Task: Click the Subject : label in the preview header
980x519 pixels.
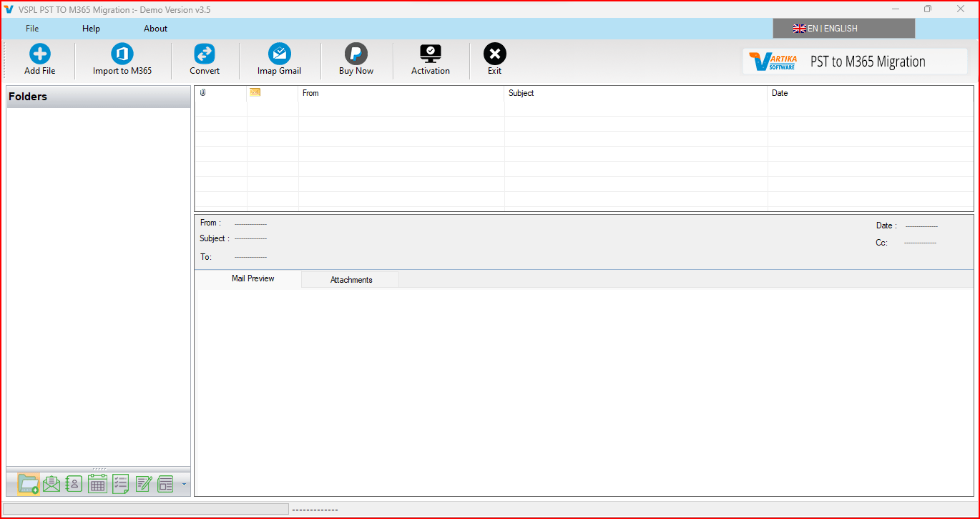Action: [215, 238]
